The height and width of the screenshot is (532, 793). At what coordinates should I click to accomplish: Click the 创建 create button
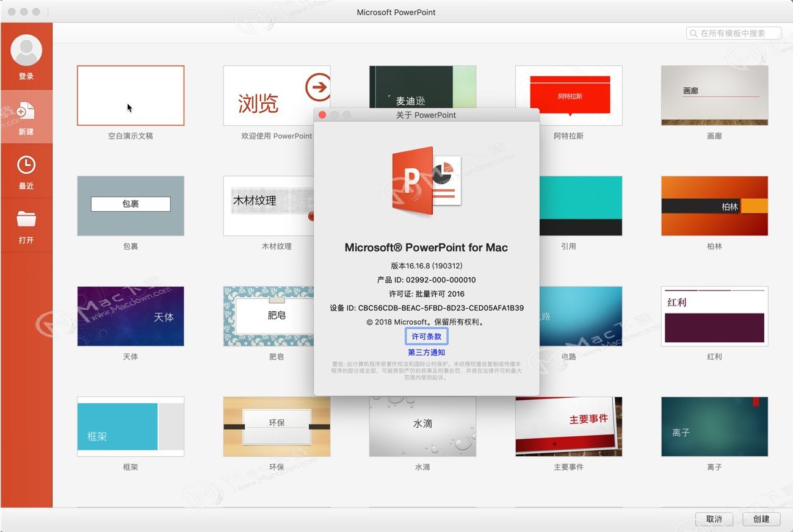click(x=761, y=519)
